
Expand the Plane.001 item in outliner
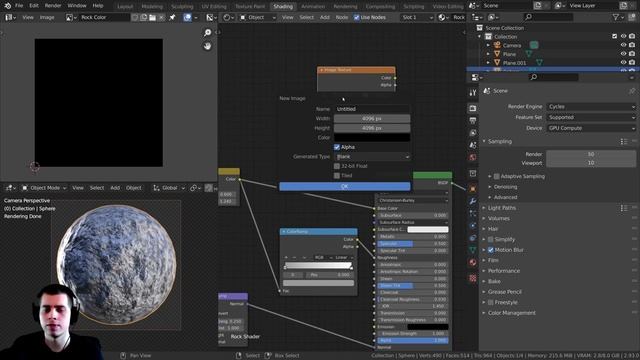click(489, 63)
